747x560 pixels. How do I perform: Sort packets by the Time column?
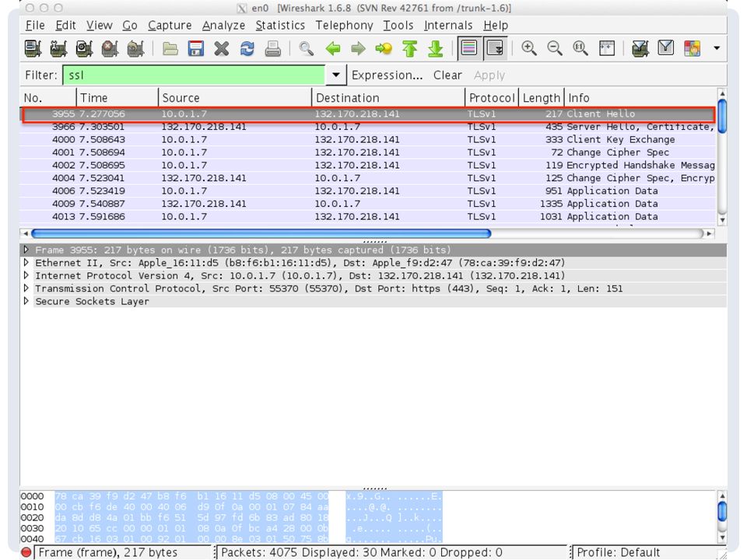(x=117, y=98)
